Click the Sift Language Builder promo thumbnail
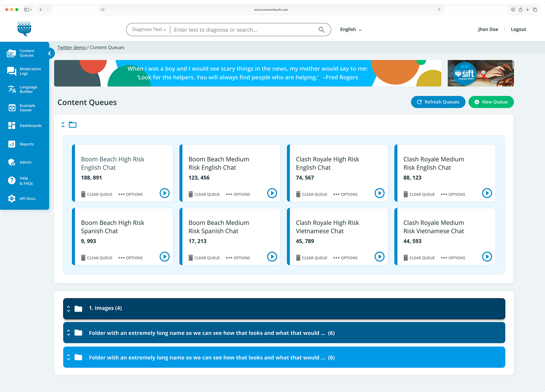The image size is (545, 392). (481, 73)
